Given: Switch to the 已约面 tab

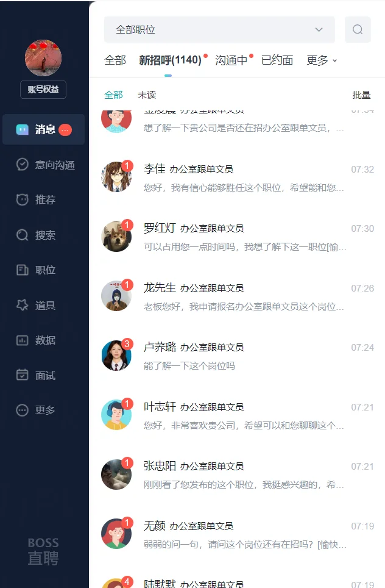Looking at the screenshot, I should pyautogui.click(x=277, y=60).
